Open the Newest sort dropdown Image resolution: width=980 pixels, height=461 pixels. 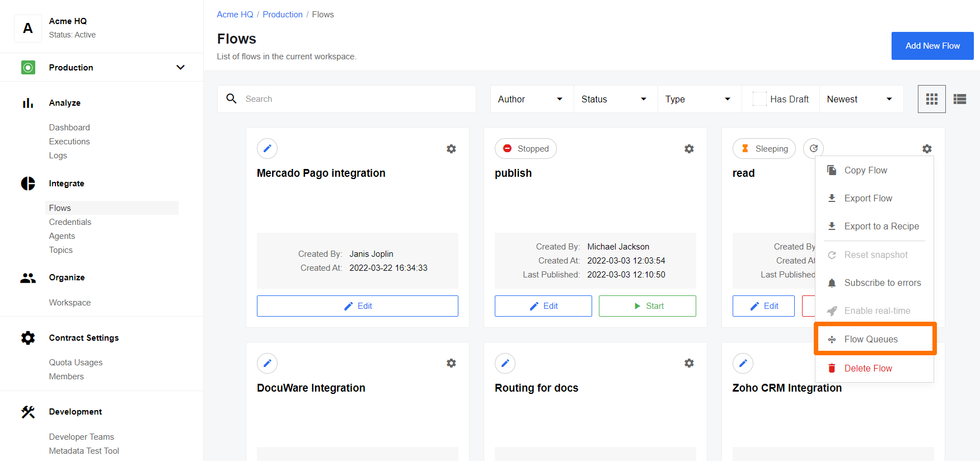[861, 99]
